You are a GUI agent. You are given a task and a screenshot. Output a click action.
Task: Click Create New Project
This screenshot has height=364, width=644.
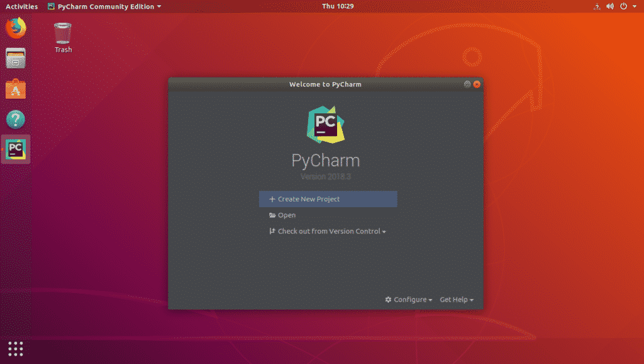pyautogui.click(x=328, y=198)
